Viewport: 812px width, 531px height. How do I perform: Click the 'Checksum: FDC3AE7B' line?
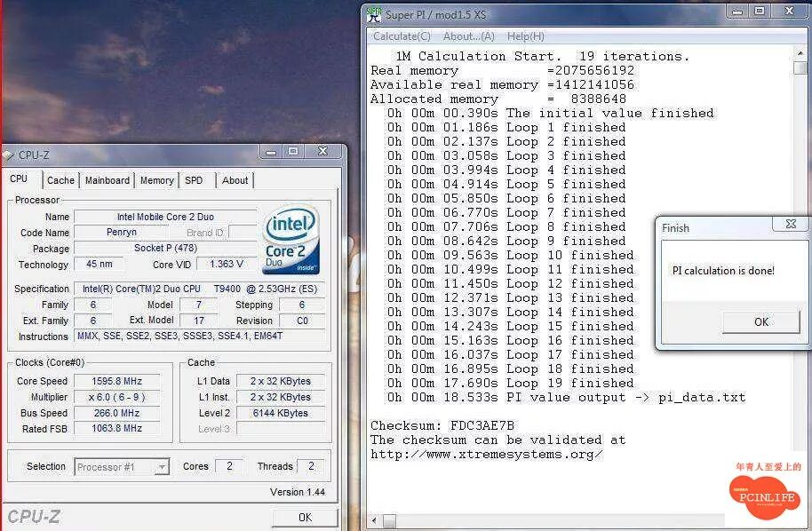click(x=442, y=425)
